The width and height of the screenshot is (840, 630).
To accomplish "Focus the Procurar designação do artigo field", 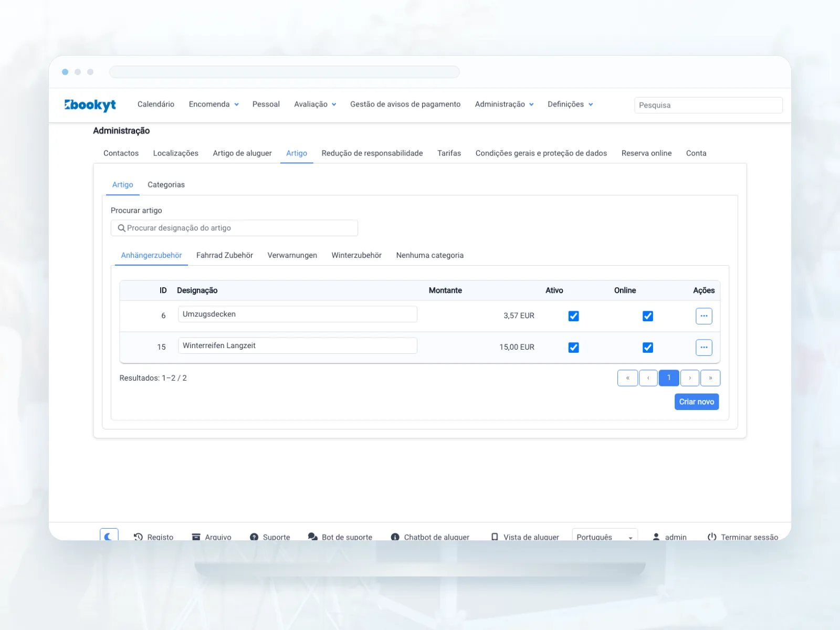I will [234, 228].
